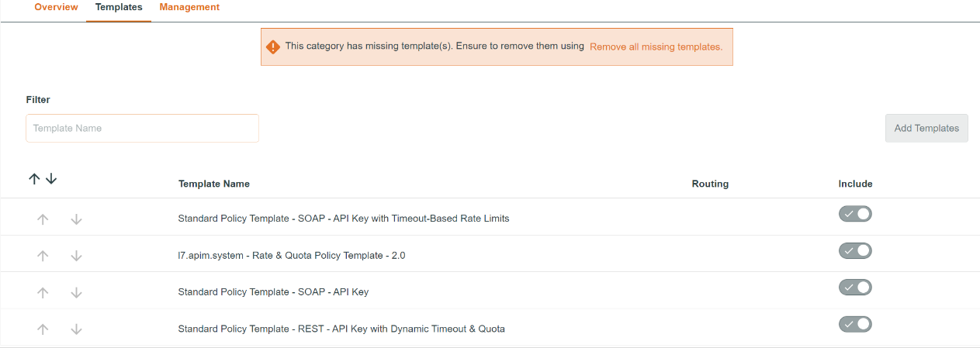This screenshot has height=348, width=980.
Task: Toggle Include for REST Dynamic Timeout & Quota
Action: coord(855,324)
